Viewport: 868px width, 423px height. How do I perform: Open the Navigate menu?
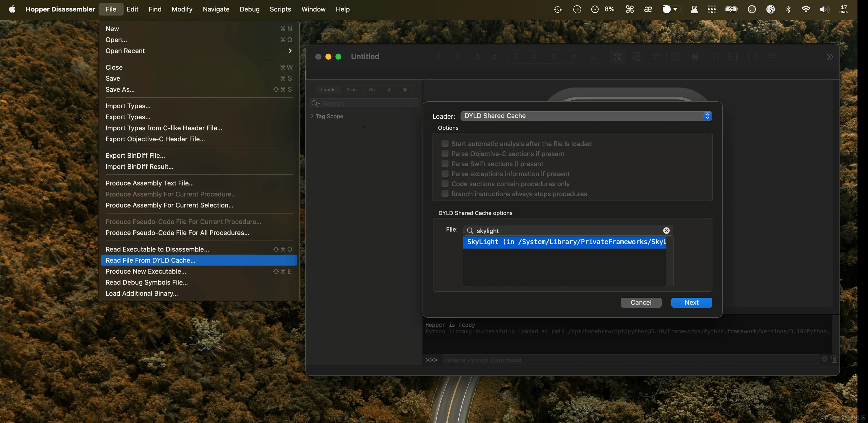pos(216,9)
